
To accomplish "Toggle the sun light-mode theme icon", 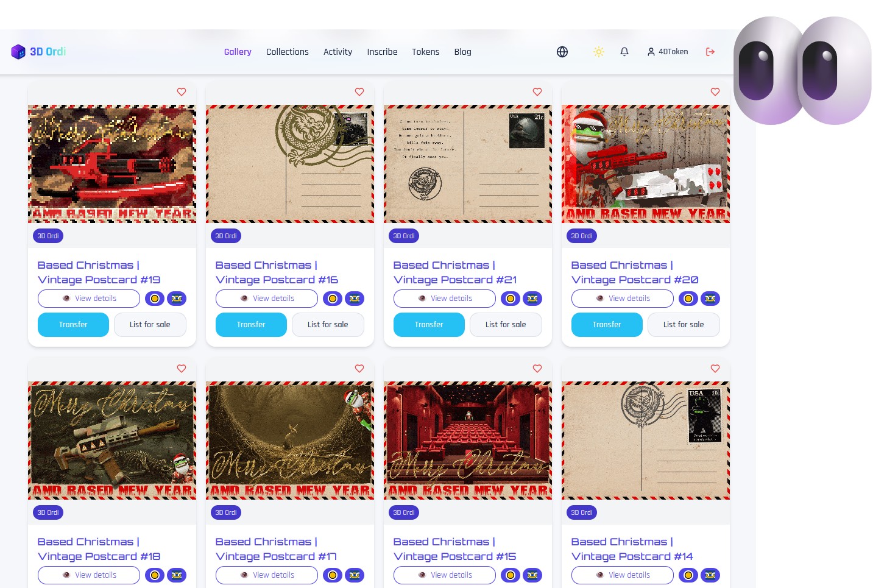I will pyautogui.click(x=599, y=52).
